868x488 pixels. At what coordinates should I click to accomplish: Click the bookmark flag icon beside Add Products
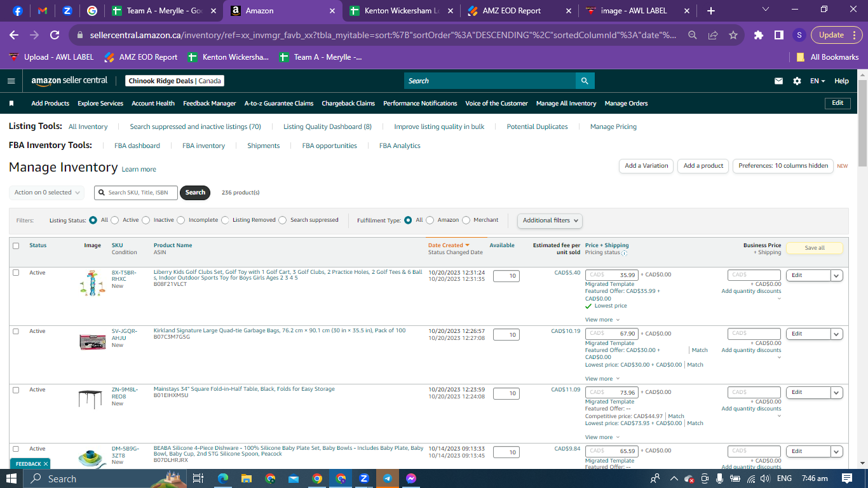(x=11, y=104)
